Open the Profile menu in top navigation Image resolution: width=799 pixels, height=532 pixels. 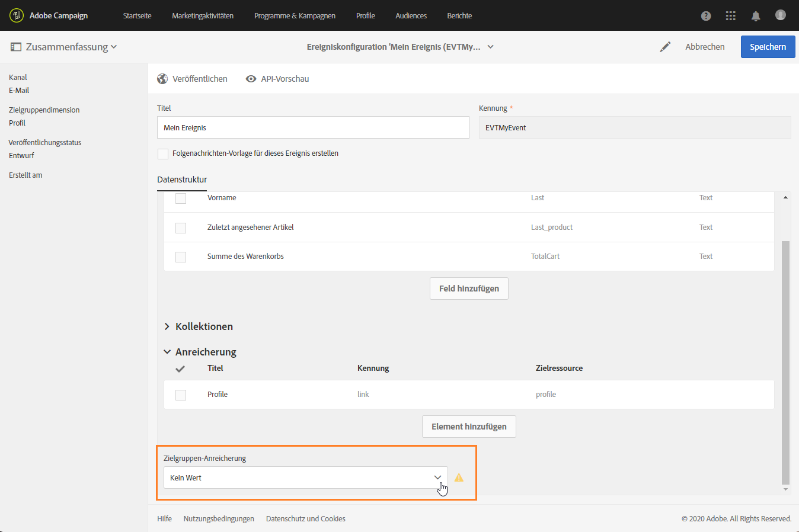(x=366, y=16)
